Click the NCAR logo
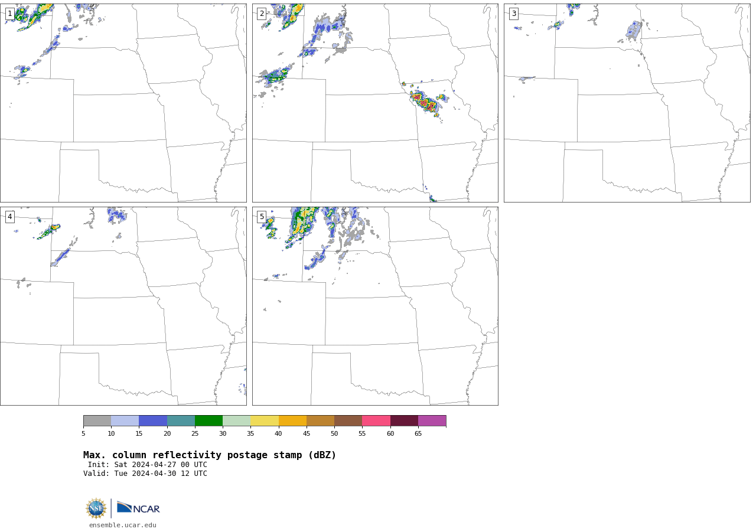This screenshot has width=756, height=532. click(x=138, y=508)
